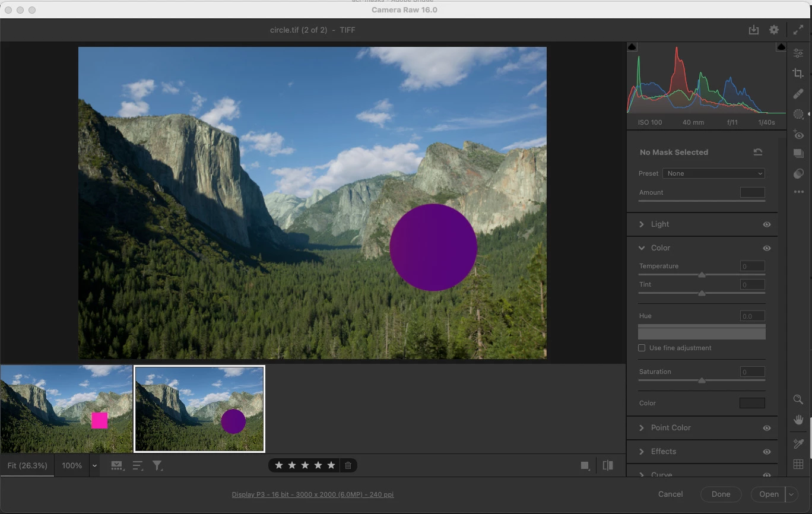Click the save image download icon
The width and height of the screenshot is (812, 514).
(x=754, y=30)
